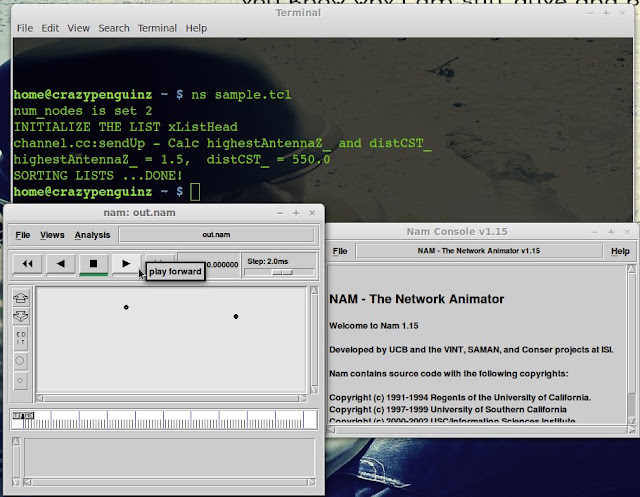
Task: Click the zoom in arrow icon
Action: tap(21, 298)
